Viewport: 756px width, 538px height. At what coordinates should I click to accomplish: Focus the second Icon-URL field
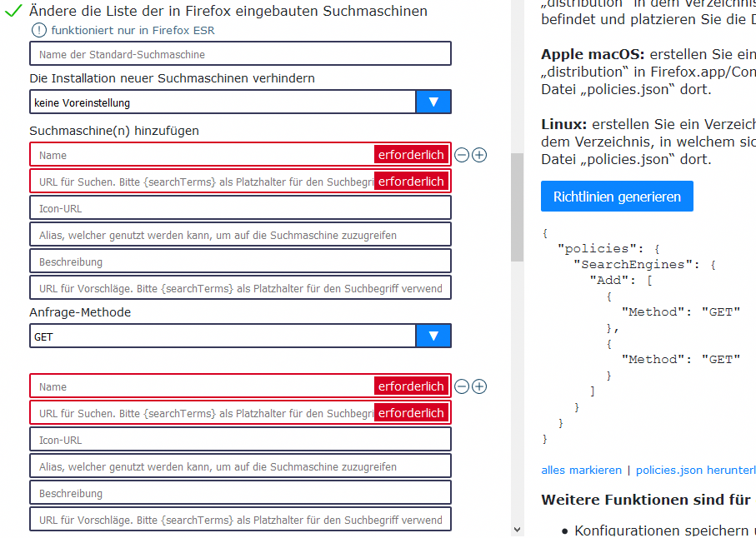[x=240, y=439]
